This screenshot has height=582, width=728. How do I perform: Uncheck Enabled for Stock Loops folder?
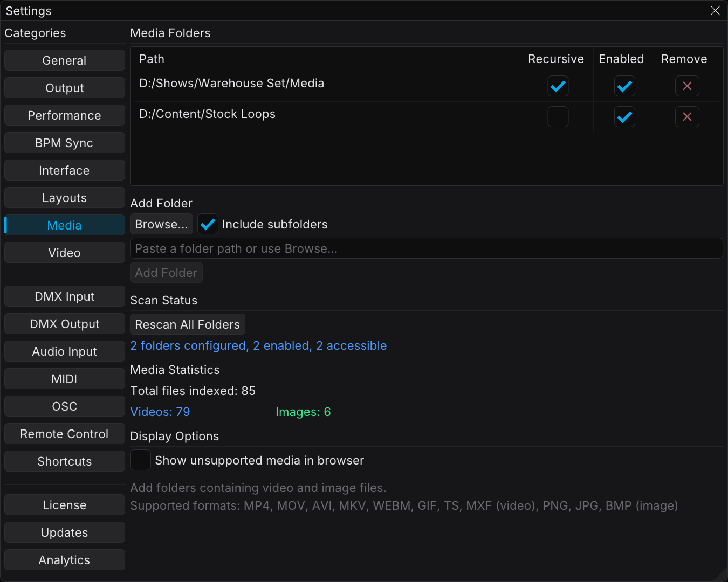pos(624,117)
